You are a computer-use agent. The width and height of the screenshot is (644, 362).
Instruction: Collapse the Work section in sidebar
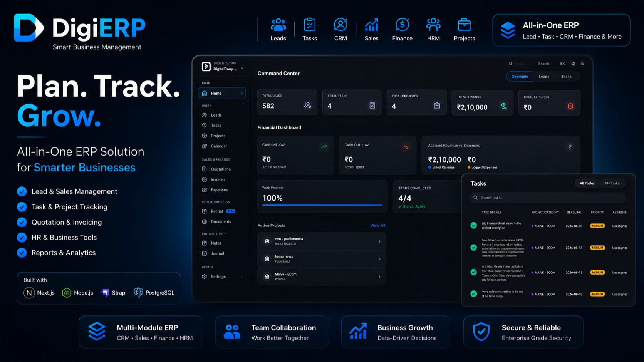243,104
